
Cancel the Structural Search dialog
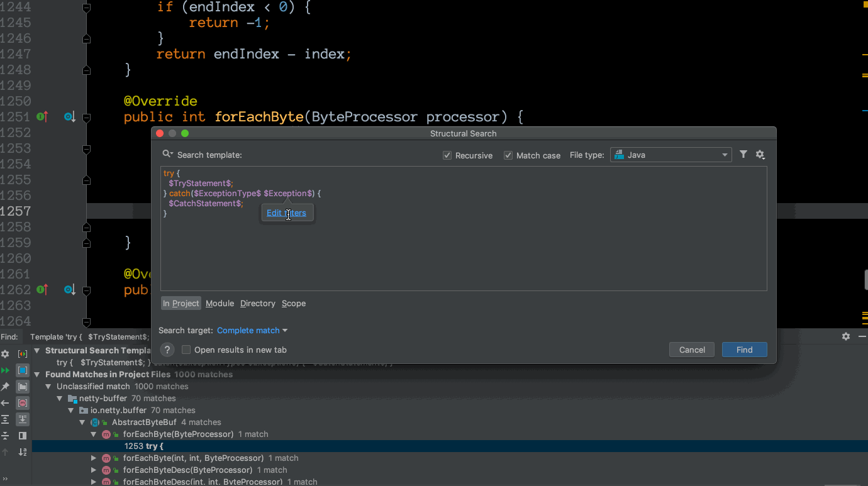pos(692,350)
